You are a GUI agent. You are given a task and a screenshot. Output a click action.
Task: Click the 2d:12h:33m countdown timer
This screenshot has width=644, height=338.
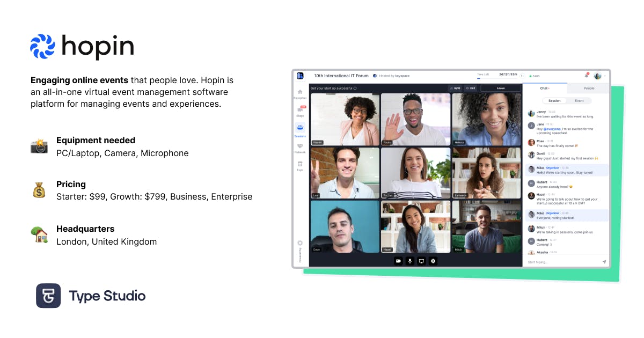click(x=508, y=74)
